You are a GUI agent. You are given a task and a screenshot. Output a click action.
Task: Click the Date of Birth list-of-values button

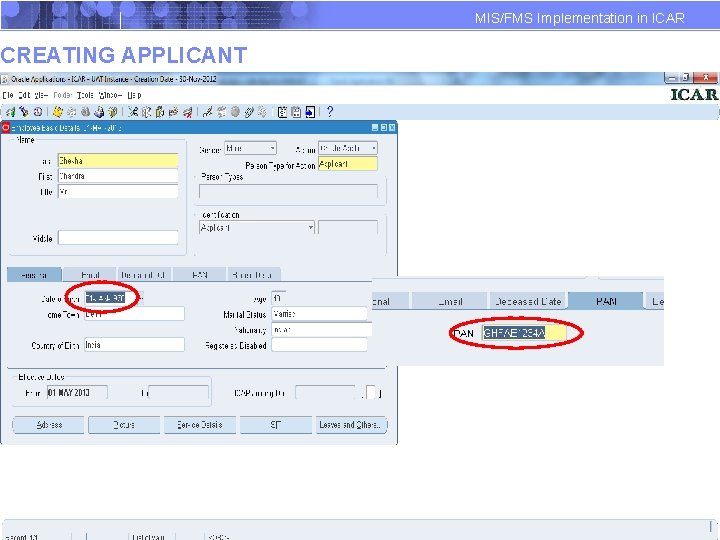click(x=141, y=298)
